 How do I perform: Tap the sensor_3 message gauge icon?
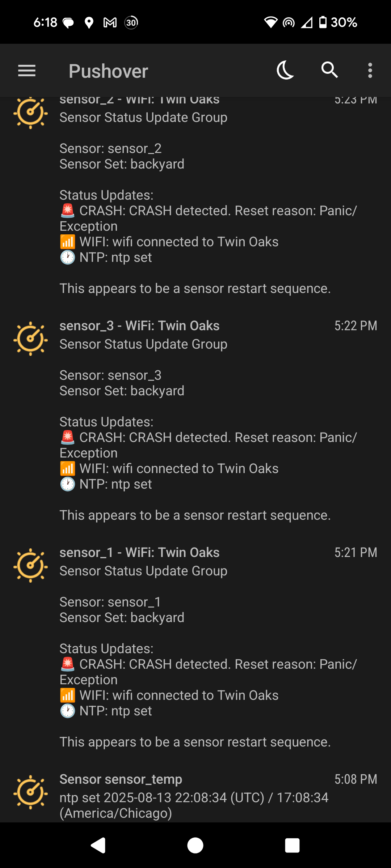pos(30,339)
